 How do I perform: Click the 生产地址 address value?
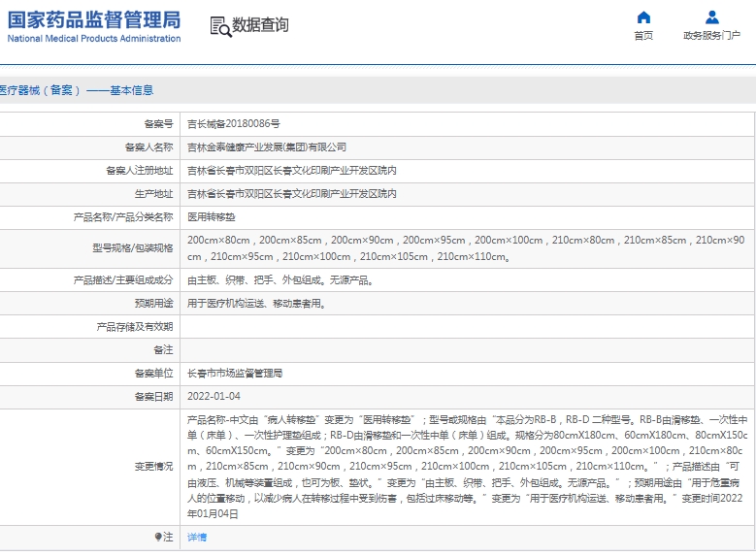[x=292, y=193]
